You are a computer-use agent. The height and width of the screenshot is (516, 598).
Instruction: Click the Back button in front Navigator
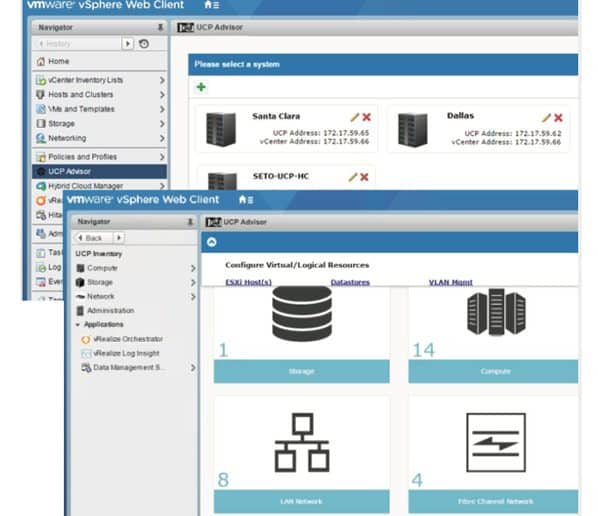coord(93,238)
